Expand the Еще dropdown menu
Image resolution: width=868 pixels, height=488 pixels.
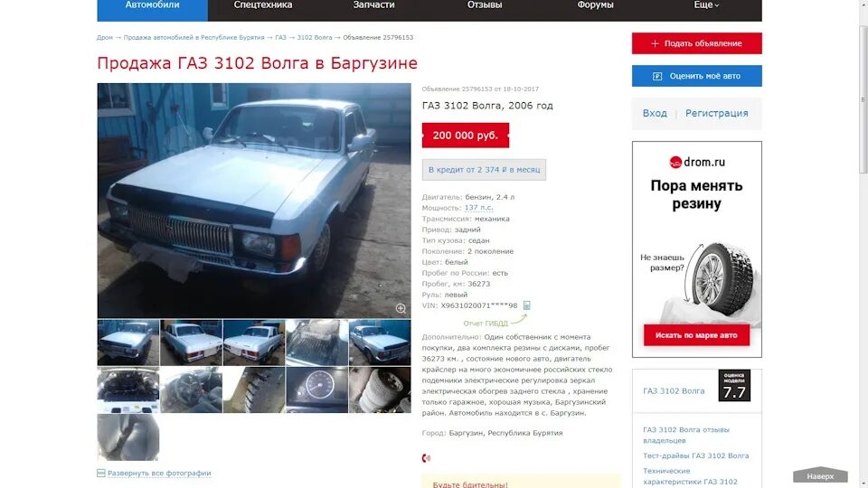pos(706,5)
